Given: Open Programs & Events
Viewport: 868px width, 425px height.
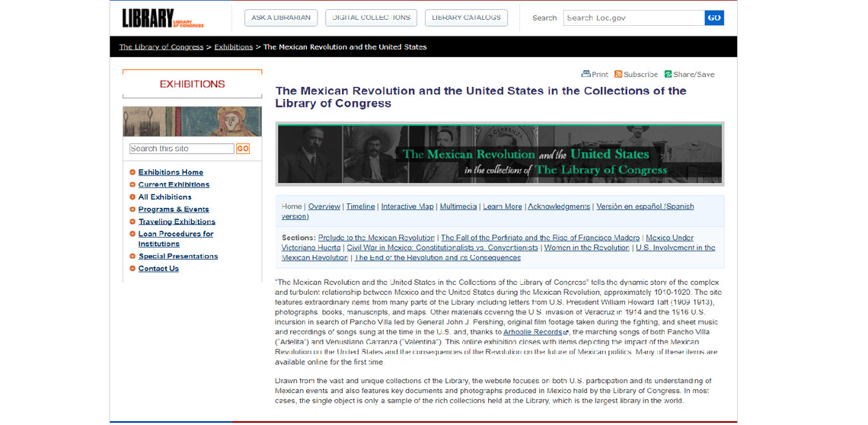Looking at the screenshot, I should click(x=174, y=209).
